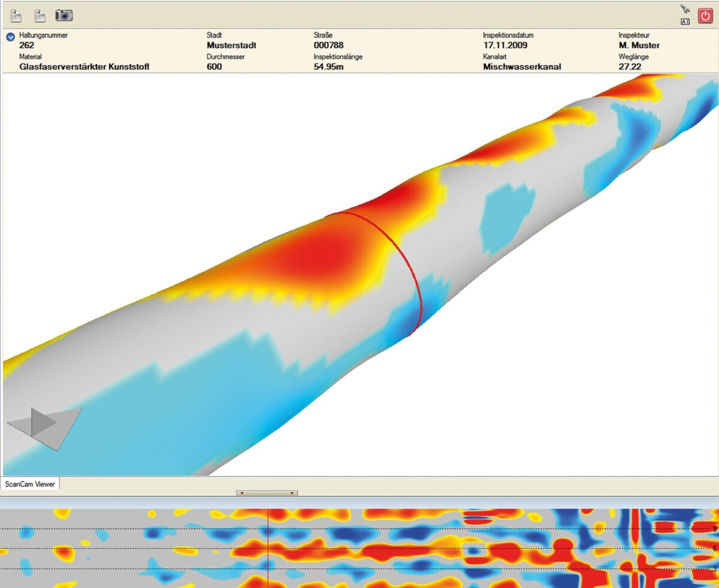Click the splitter collapse handle above heatmap
Screen dimensions: 719x588
point(267,493)
